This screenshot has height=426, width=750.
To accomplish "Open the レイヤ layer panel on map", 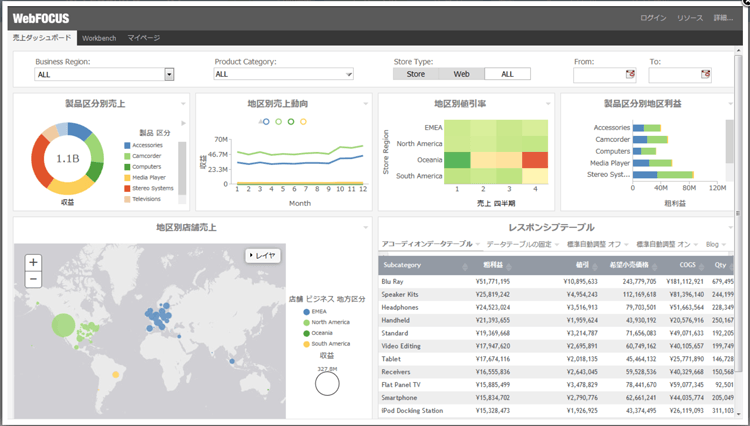I will pyautogui.click(x=263, y=256).
